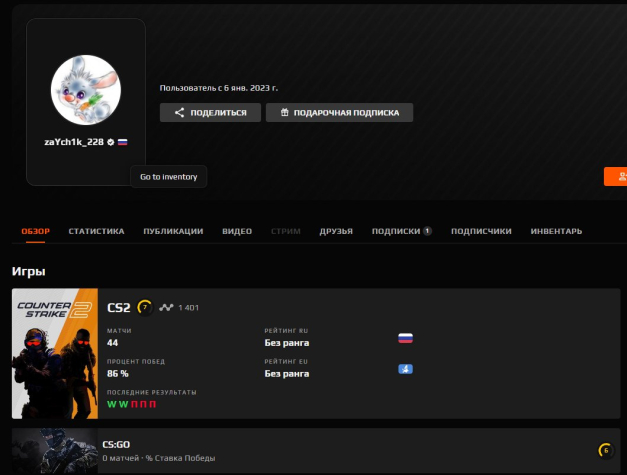
Task: Select the Друзья tab
Action: [x=336, y=231]
